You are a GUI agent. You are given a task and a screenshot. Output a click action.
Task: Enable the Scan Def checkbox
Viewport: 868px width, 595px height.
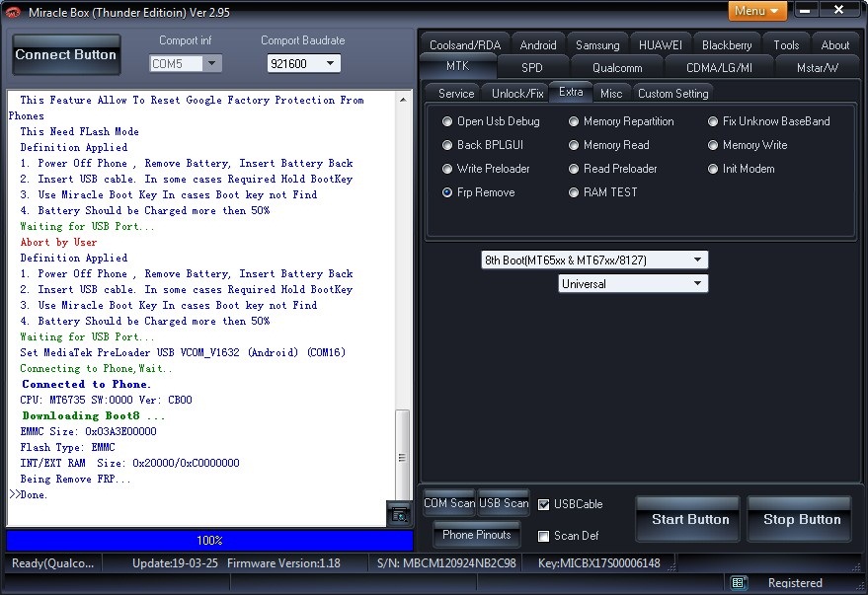click(543, 536)
